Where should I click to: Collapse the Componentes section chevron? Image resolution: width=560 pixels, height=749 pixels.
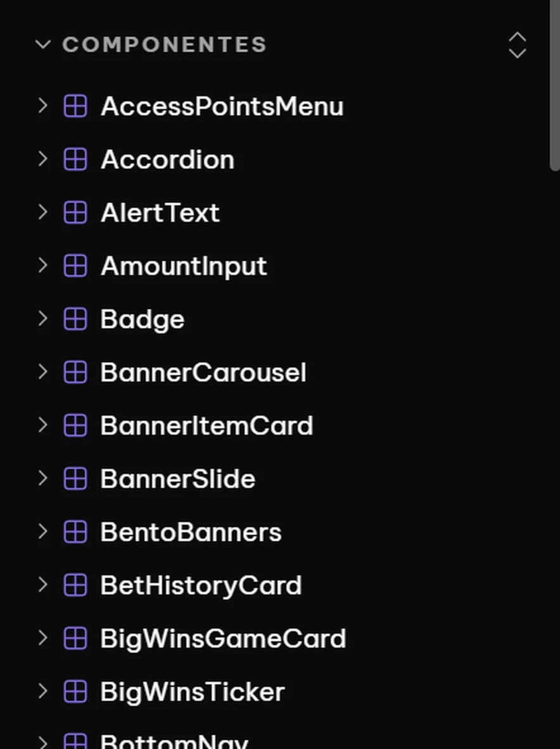pyautogui.click(x=43, y=45)
